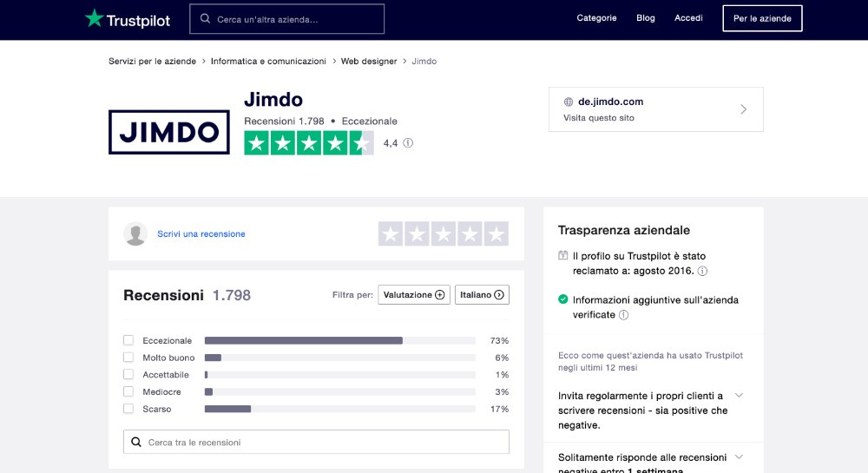Check the Accettabile filter checkbox
868x473 pixels.
click(x=128, y=375)
